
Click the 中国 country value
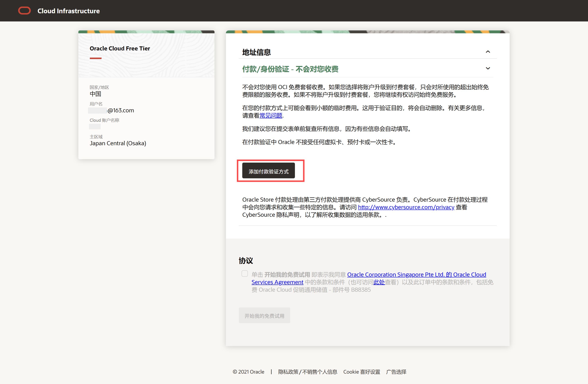pyautogui.click(x=95, y=94)
